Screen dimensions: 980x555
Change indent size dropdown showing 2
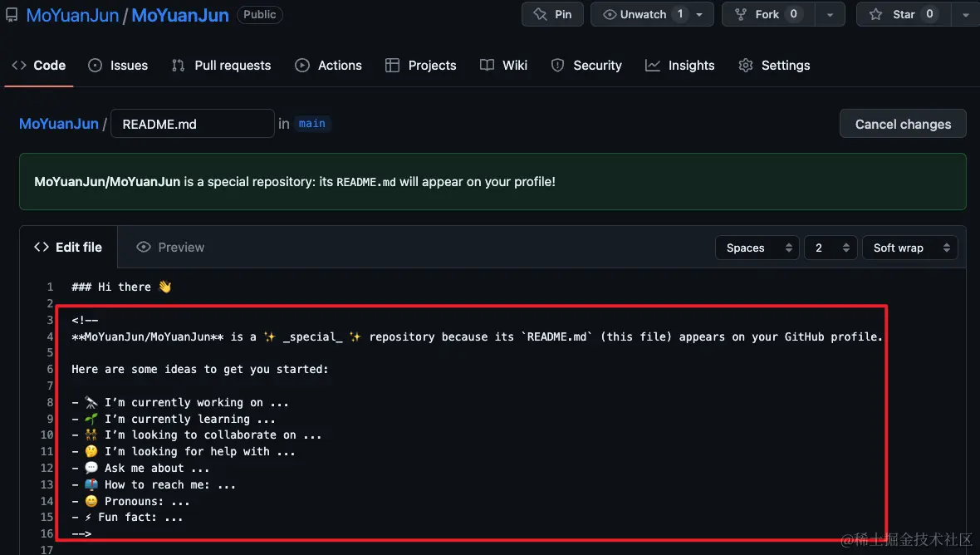pos(831,248)
